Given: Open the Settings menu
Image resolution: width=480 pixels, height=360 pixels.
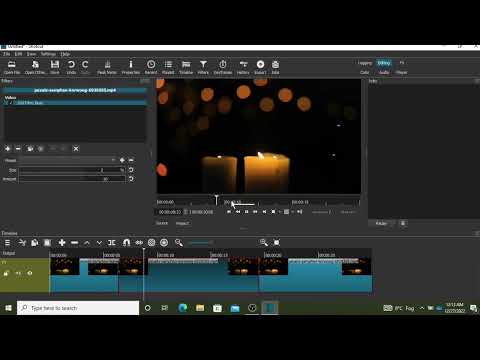Looking at the screenshot, I should pos(48,54).
